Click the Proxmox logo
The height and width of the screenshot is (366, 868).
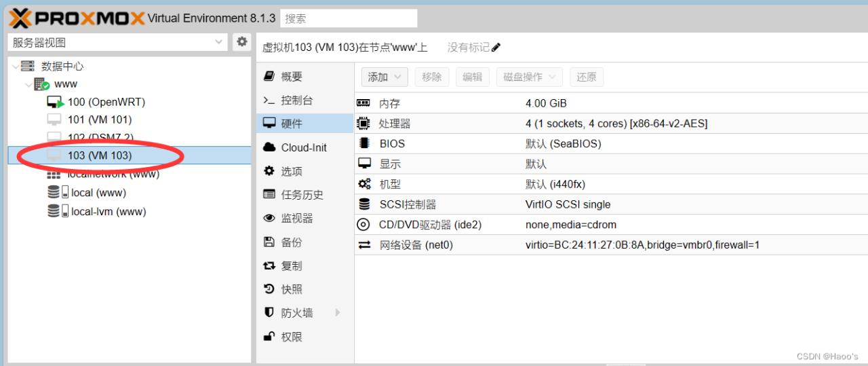[x=77, y=18]
